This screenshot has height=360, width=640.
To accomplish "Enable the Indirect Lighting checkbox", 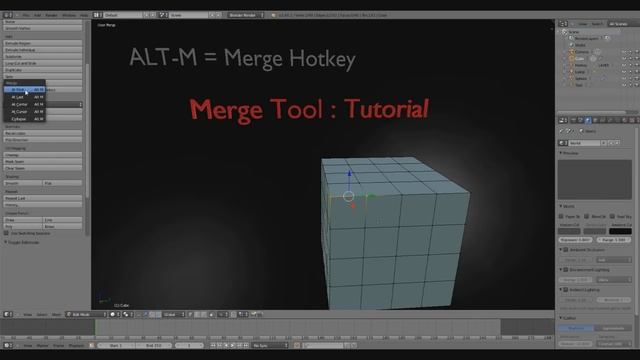I will click(x=566, y=289).
